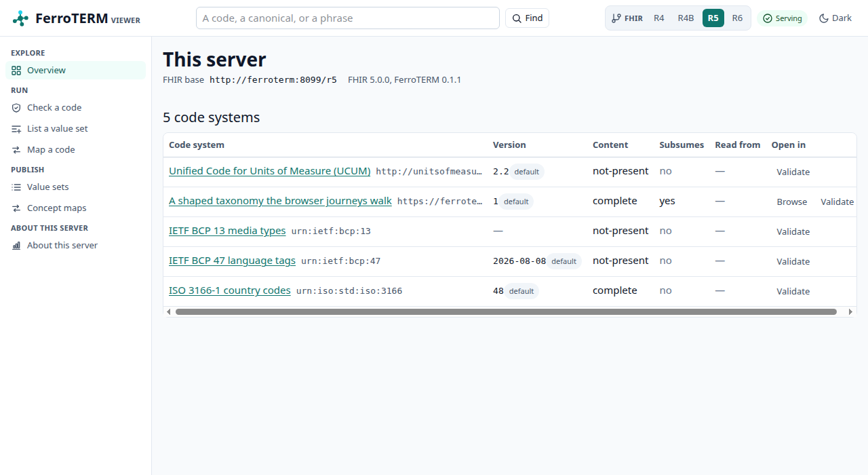Click Validate in the UCUM row

click(793, 172)
